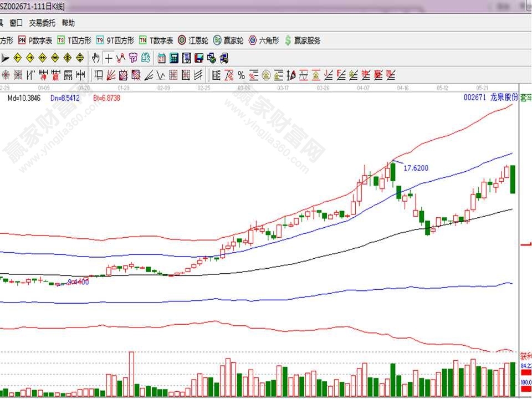The image size is (532, 399).
Task: Open the P数字表 chart
Action: coord(35,40)
